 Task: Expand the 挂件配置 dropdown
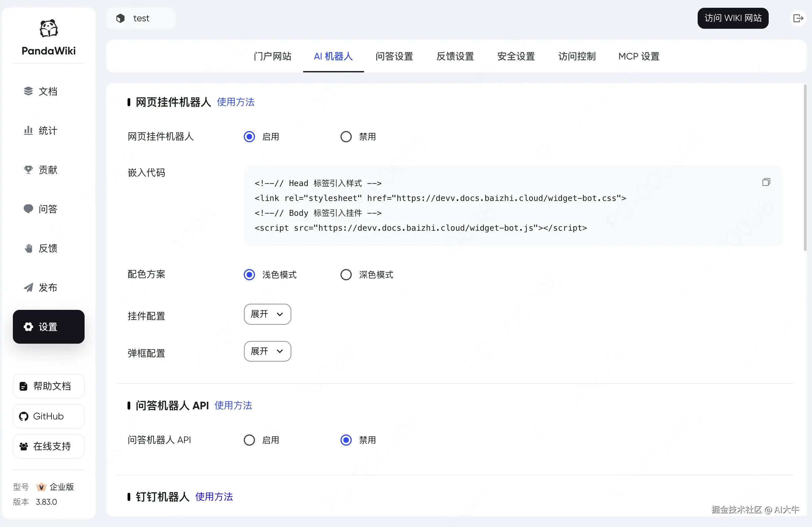pos(267,314)
